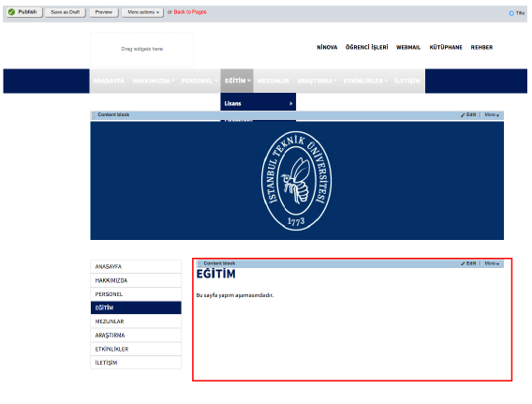Open the Lisans submenu item

(259, 103)
